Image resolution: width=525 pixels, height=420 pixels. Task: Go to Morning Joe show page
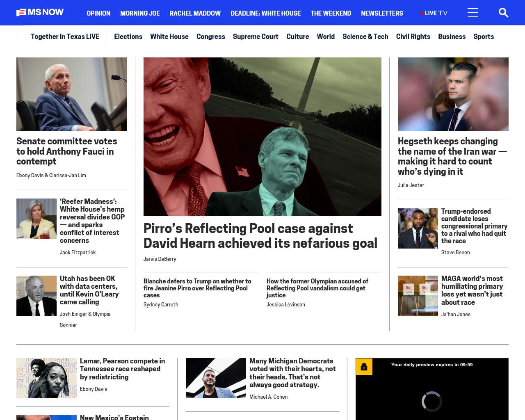(140, 13)
